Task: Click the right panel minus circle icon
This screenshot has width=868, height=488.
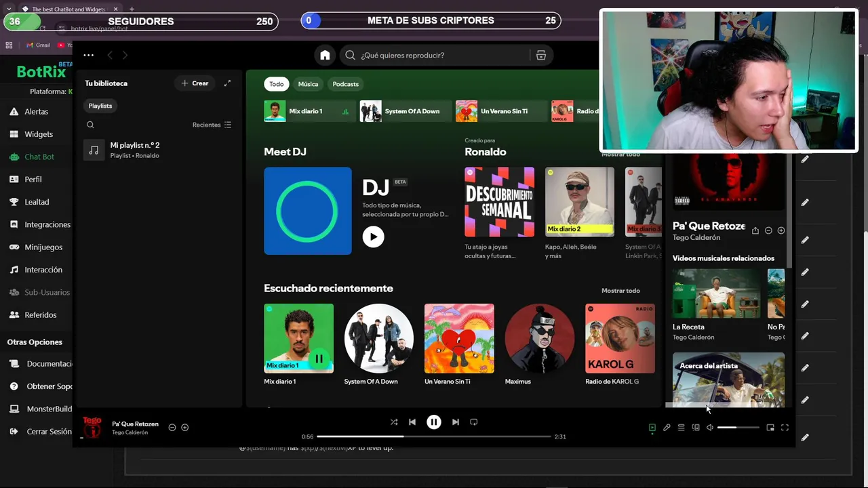Action: click(x=768, y=230)
